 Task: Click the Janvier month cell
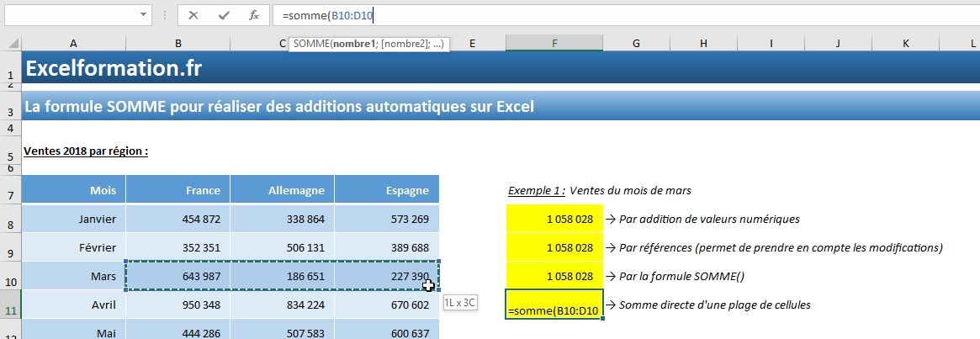(x=74, y=219)
